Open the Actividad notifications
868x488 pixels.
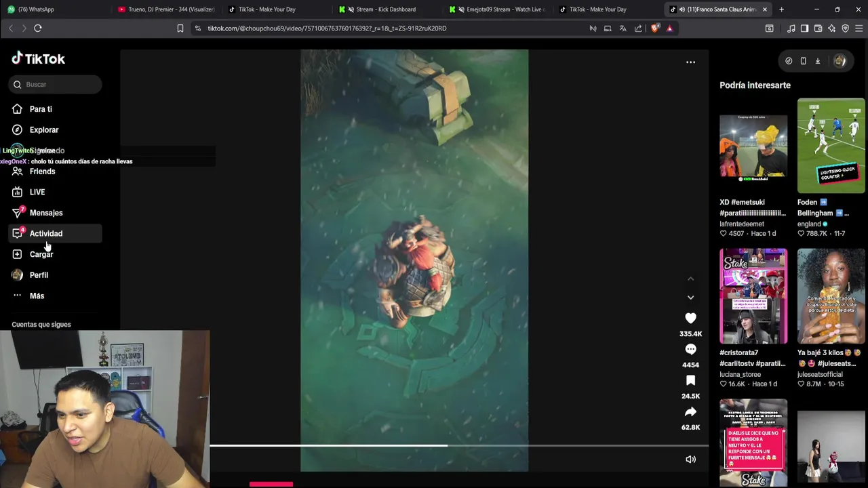click(x=56, y=234)
